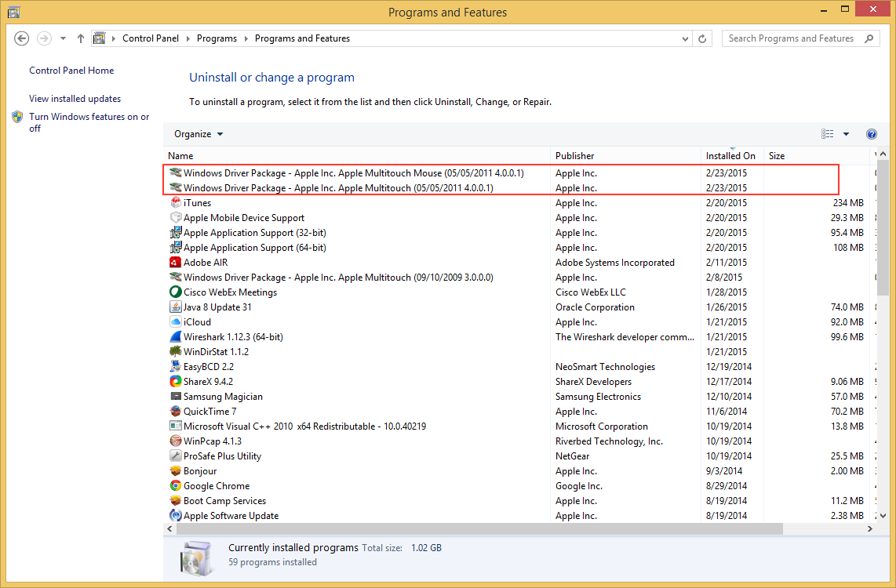Select the Google Chrome icon

pos(176,485)
